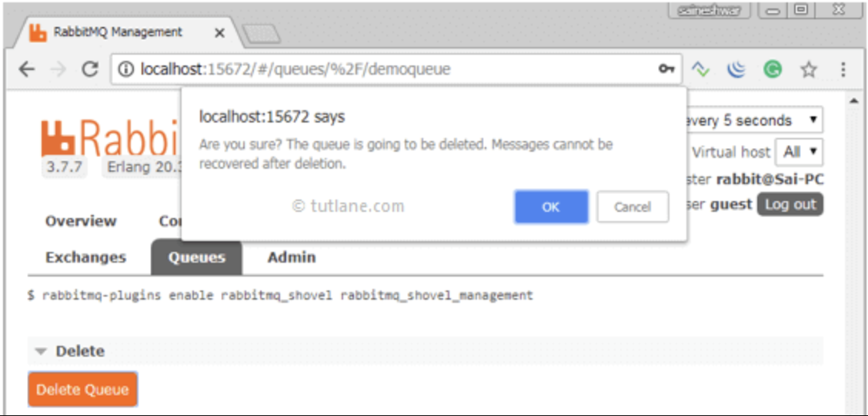Click the green Grammarly extension icon
The image size is (868, 416).
click(x=773, y=69)
